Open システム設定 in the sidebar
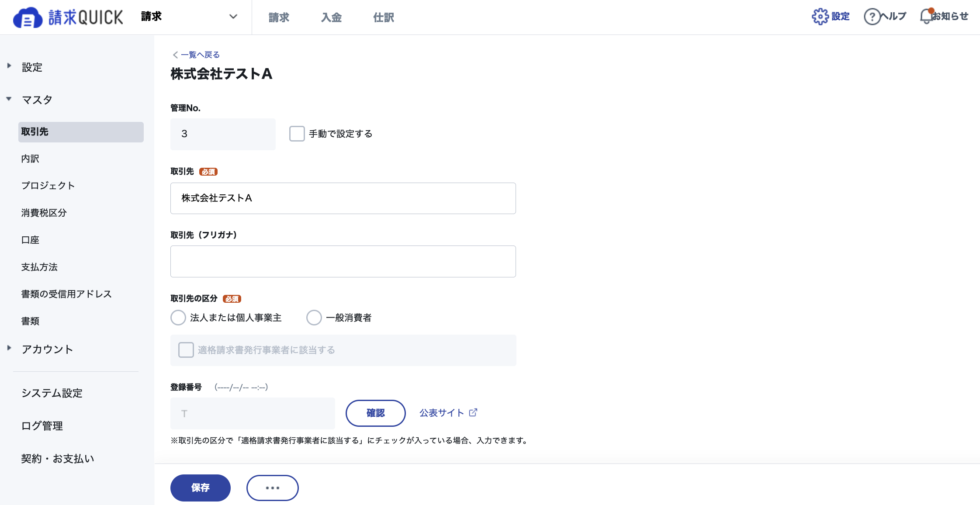Image resolution: width=980 pixels, height=505 pixels. click(x=52, y=393)
